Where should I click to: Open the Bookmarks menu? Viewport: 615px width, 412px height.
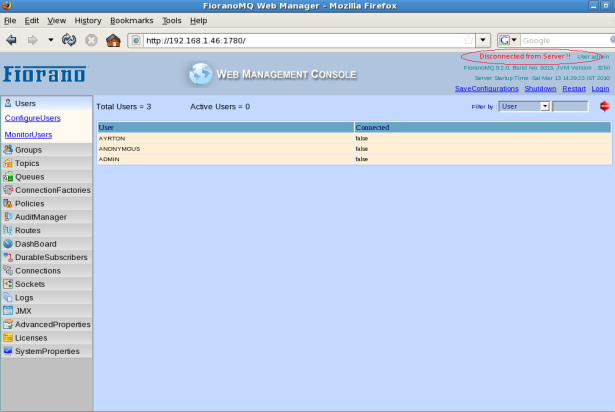(x=131, y=21)
